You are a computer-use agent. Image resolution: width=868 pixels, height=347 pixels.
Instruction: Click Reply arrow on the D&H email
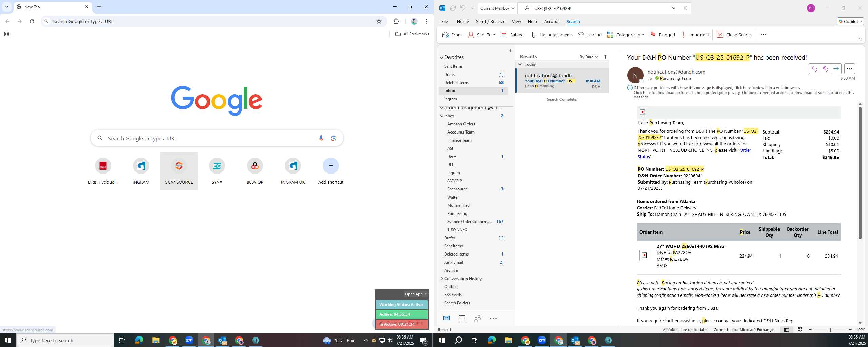coord(814,69)
